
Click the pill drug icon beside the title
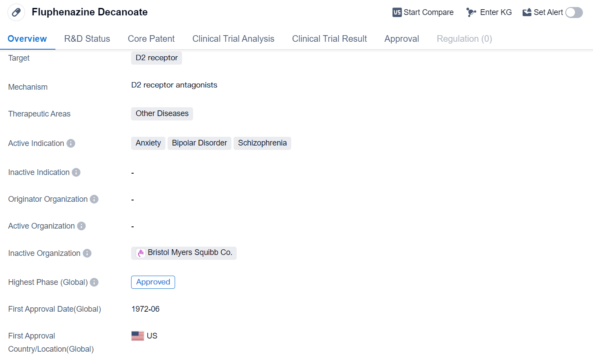click(x=16, y=12)
